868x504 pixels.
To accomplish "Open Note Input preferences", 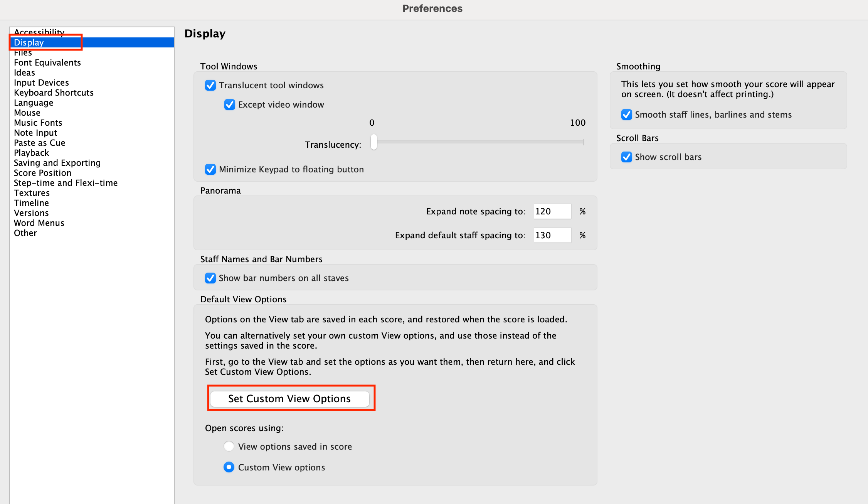I will coord(35,133).
